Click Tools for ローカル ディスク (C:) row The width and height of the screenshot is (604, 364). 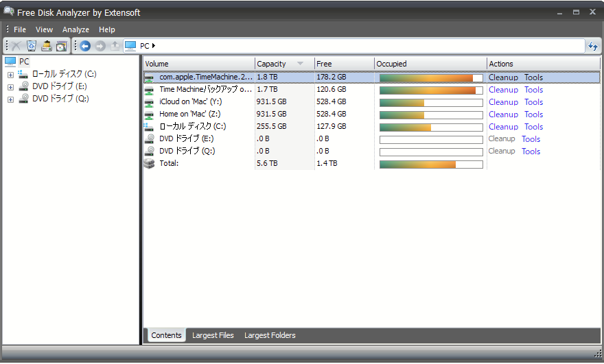tap(533, 127)
